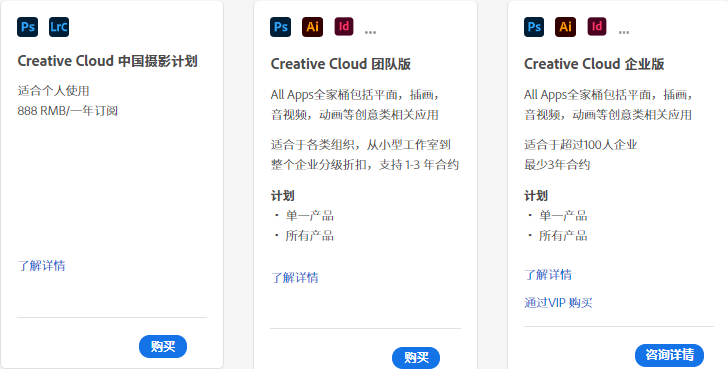Click the 咨询详情 button
The image size is (728, 369).
pos(670,355)
